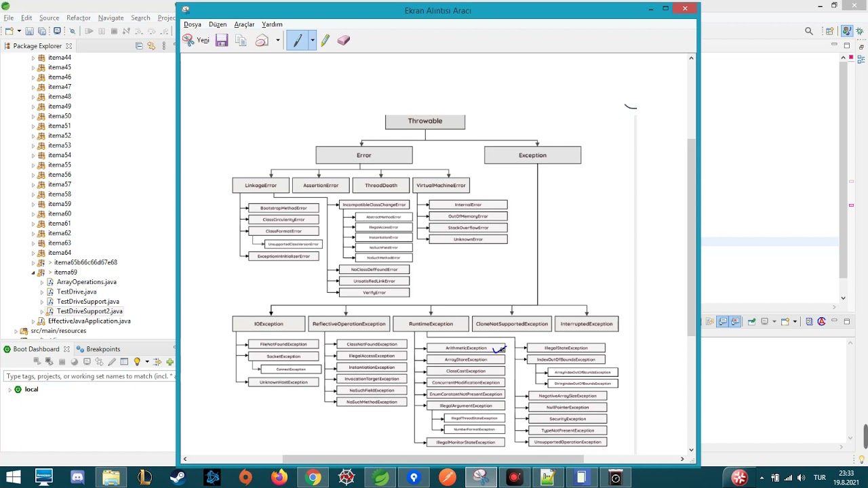This screenshot has height=488, width=868.
Task: Click the Yeni new snip button
Action: 196,41
